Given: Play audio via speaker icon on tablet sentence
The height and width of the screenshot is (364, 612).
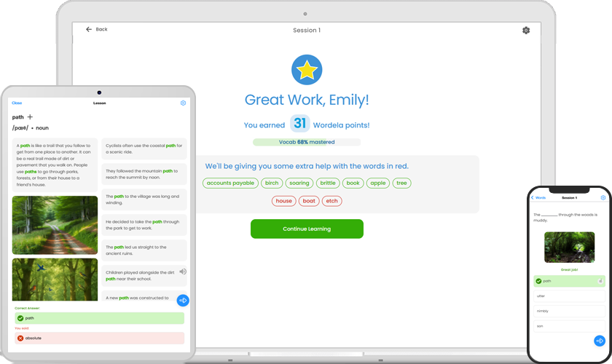Looking at the screenshot, I should pyautogui.click(x=183, y=272).
